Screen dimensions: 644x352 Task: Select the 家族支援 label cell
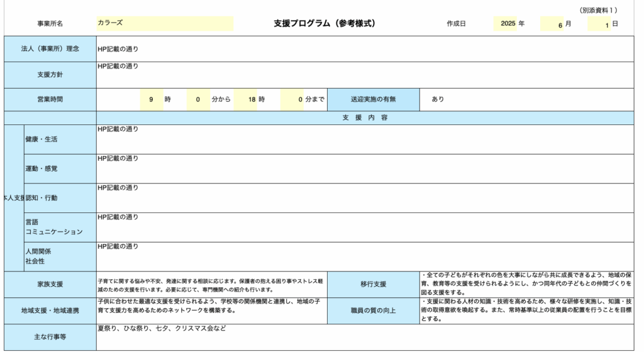50,284
